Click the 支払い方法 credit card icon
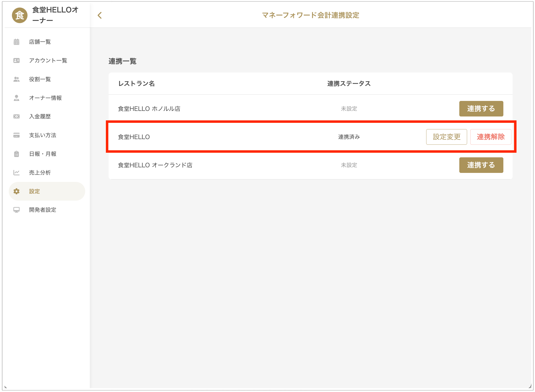This screenshot has width=535, height=392. click(x=17, y=135)
